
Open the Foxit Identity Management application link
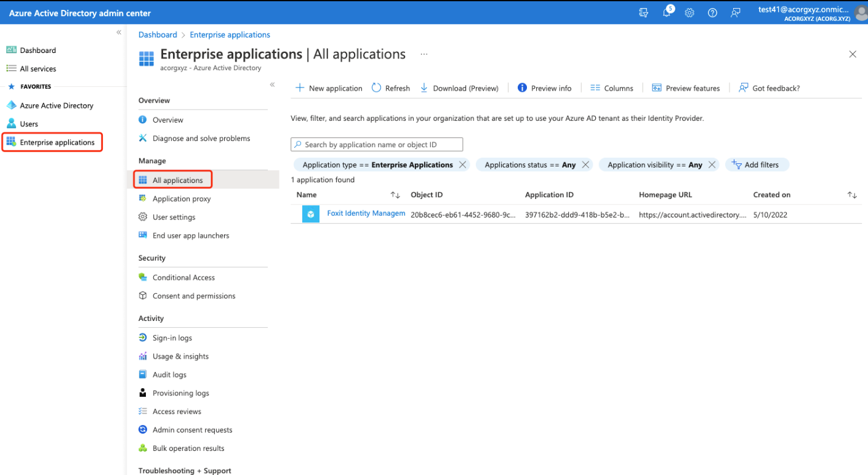tap(366, 214)
